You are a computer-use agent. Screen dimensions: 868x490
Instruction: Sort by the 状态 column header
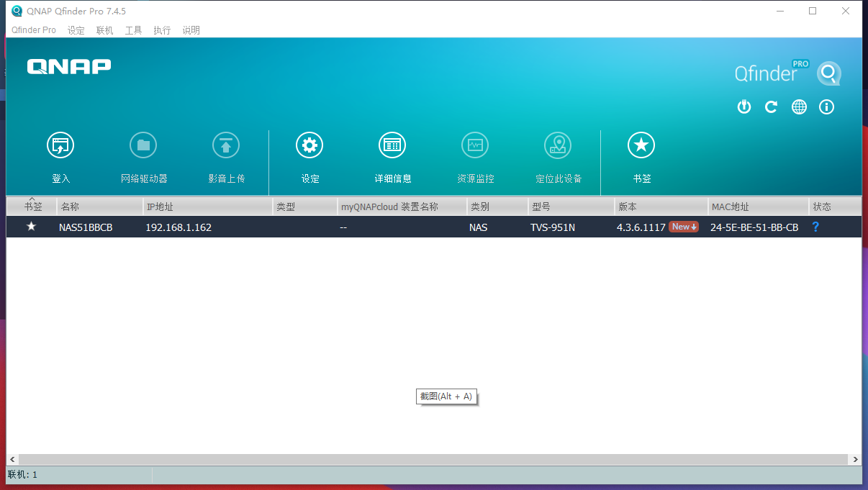[835, 207]
